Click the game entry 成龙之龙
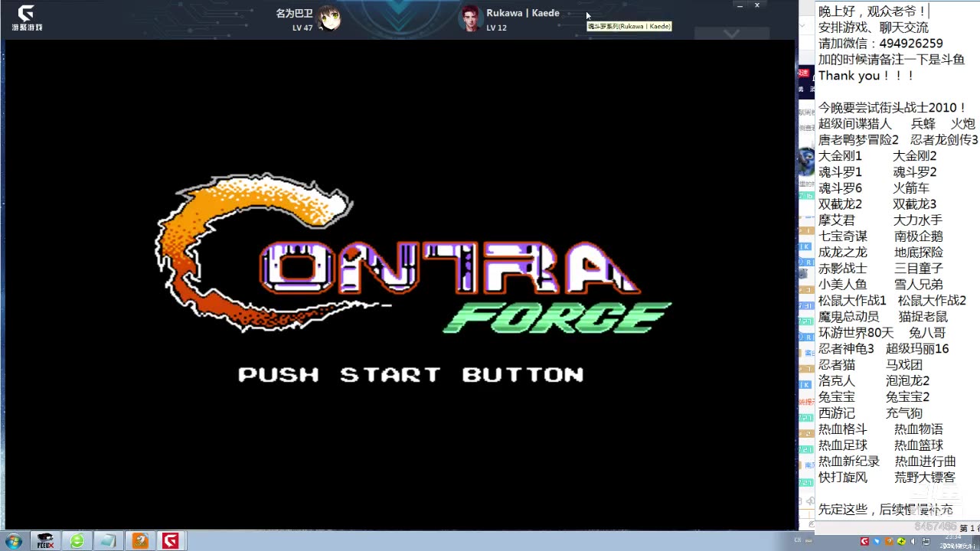Image resolution: width=980 pixels, height=551 pixels. click(843, 253)
